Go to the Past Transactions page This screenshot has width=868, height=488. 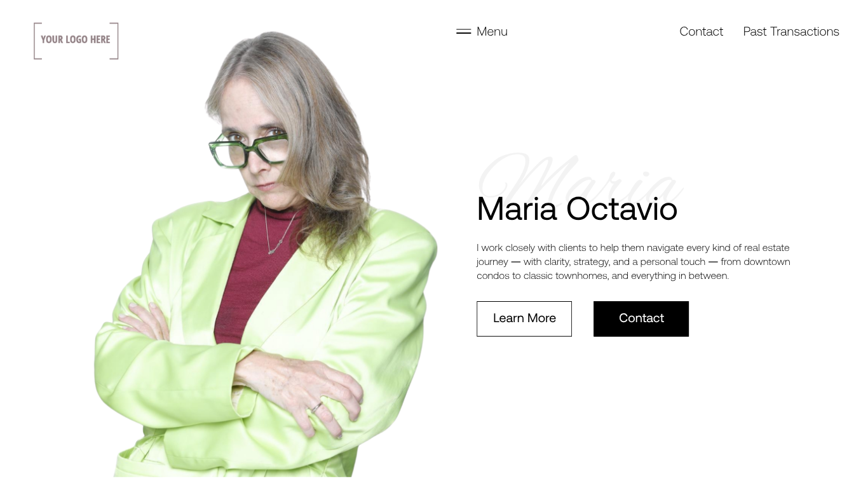791,31
